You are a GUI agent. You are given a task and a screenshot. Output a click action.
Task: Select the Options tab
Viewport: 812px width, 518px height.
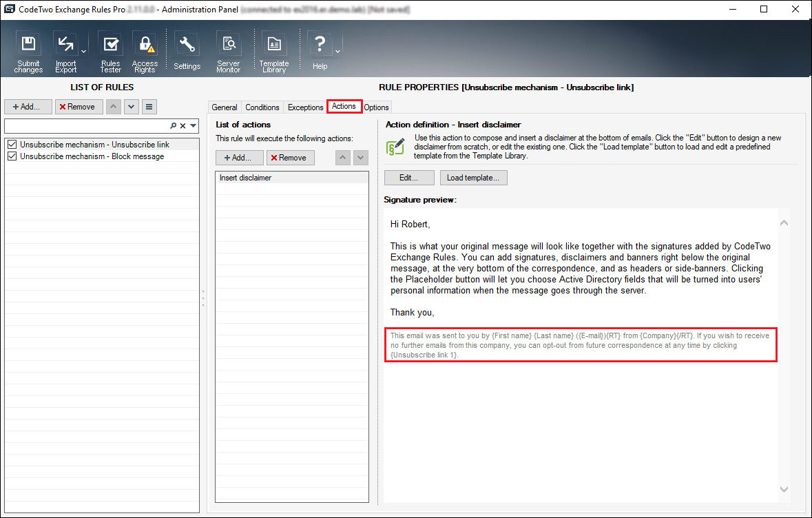tap(376, 107)
